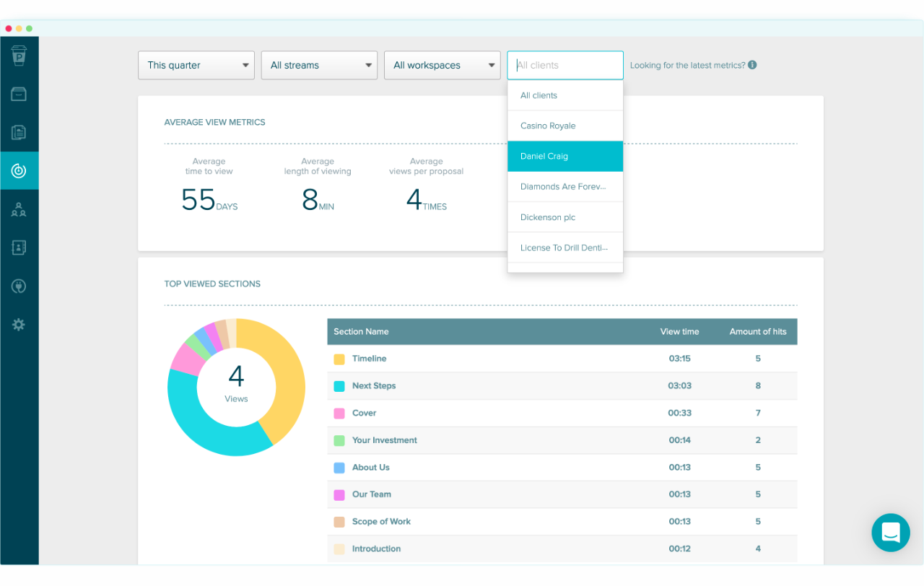This screenshot has width=924, height=586.
Task: Open the team people icon in sidebar
Action: click(x=19, y=210)
